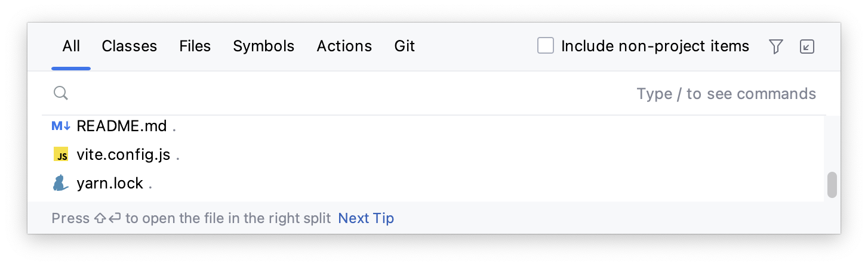Switch to the All tab
The image size is (868, 266).
(71, 47)
